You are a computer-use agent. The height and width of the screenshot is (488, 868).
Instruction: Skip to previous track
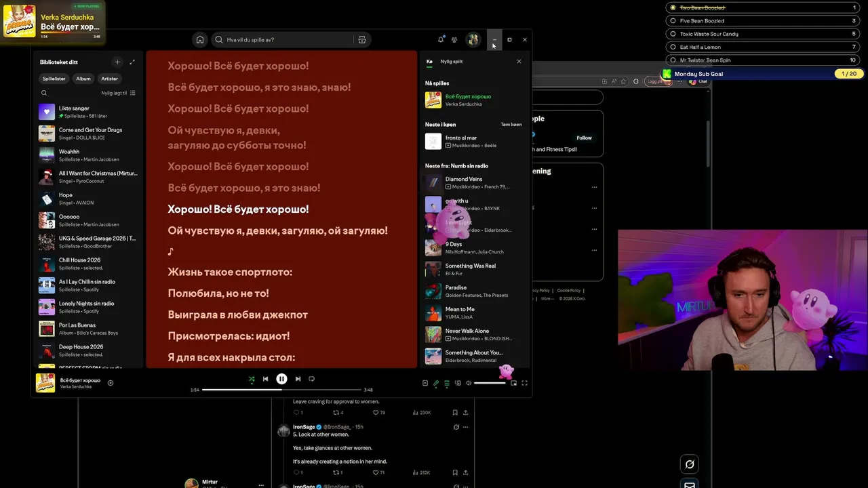point(266,379)
